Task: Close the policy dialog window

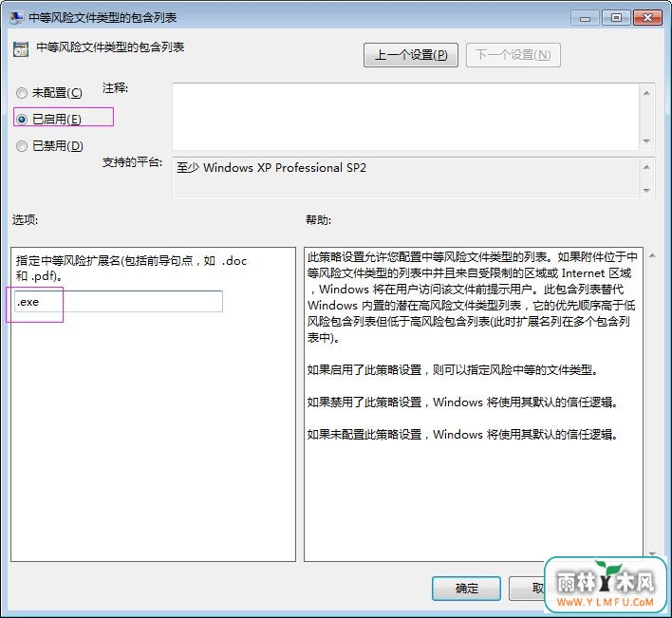Action: 647,18
